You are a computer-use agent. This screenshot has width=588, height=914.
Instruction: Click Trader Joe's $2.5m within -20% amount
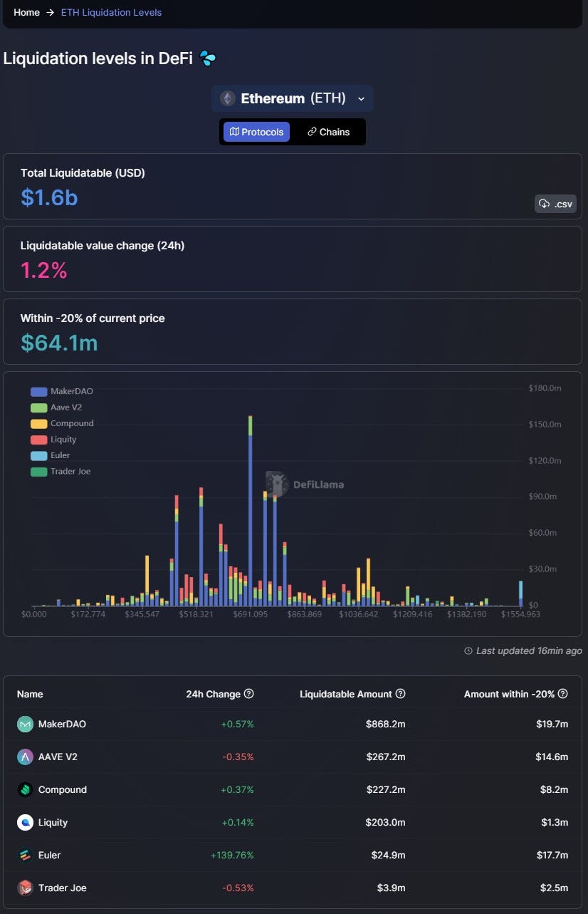tap(555, 888)
